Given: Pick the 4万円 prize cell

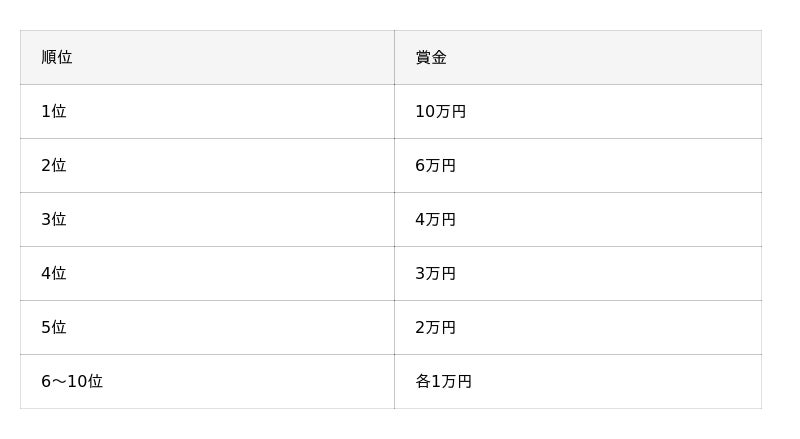Looking at the screenshot, I should [435, 219].
